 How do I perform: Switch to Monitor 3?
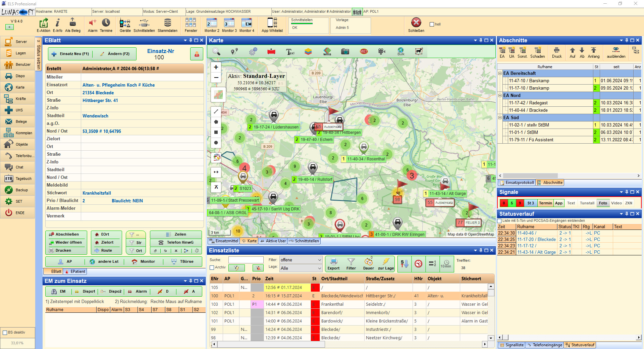(x=229, y=25)
